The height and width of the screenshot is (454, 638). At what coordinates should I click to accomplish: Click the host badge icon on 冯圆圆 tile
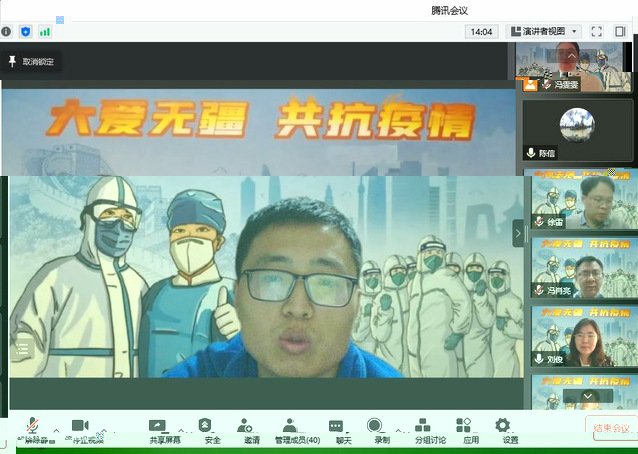tap(529, 85)
